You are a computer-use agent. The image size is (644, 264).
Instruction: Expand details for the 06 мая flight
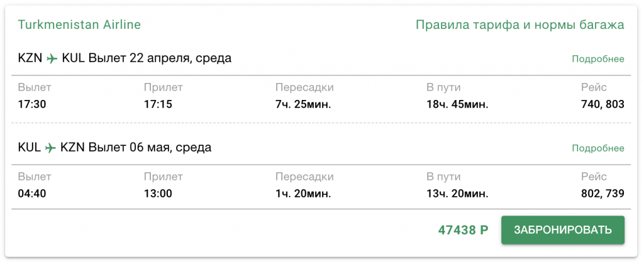(597, 148)
